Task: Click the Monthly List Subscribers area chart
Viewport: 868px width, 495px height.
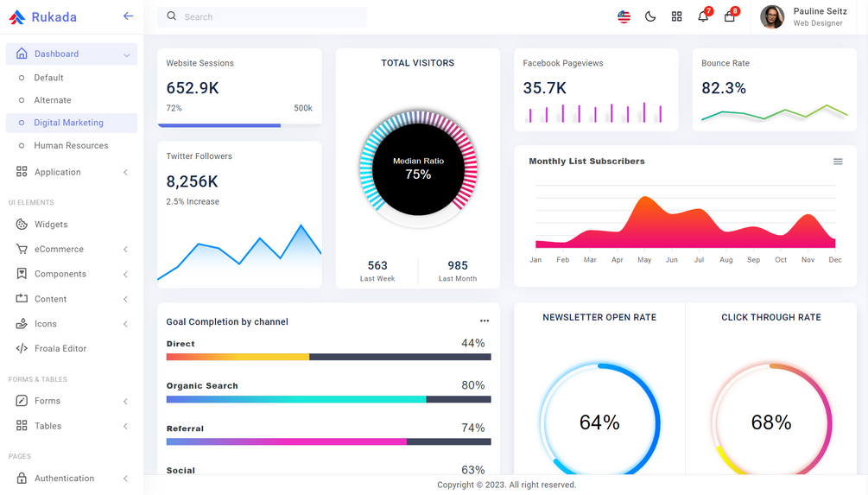Action: [685, 221]
